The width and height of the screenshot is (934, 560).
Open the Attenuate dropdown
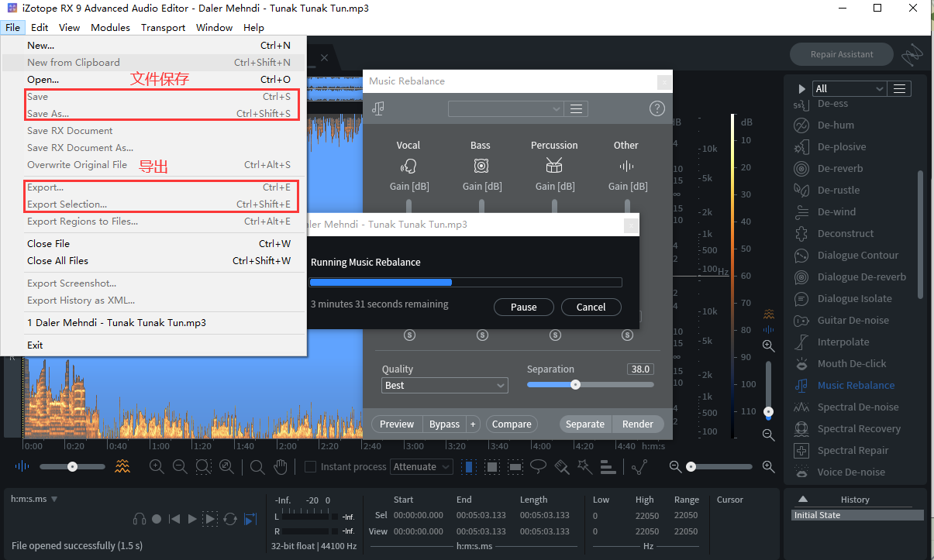point(422,466)
